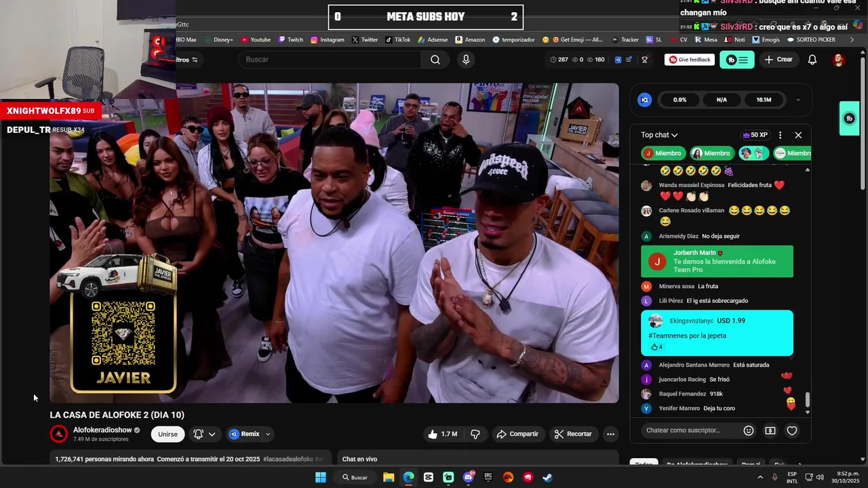Click the Alofokeradioshow channel name

(102, 430)
